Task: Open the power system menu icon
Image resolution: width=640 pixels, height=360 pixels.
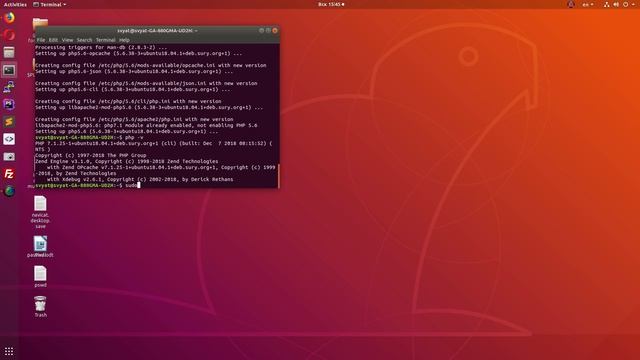Action: point(625,4)
